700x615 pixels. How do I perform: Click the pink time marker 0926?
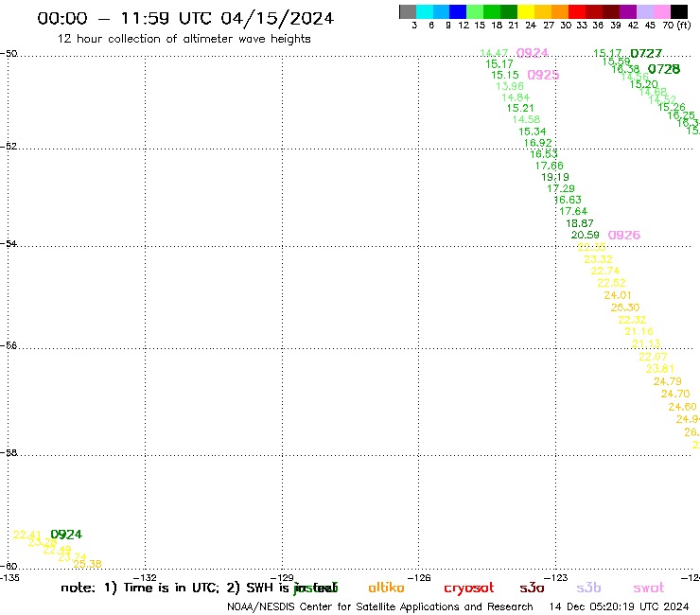coord(624,235)
